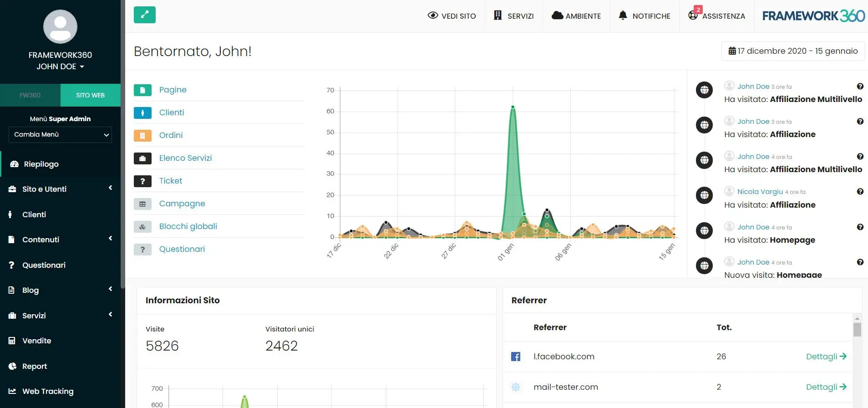Image resolution: width=868 pixels, height=408 pixels.
Task: Click the Pagine green page icon
Action: pyautogui.click(x=142, y=90)
